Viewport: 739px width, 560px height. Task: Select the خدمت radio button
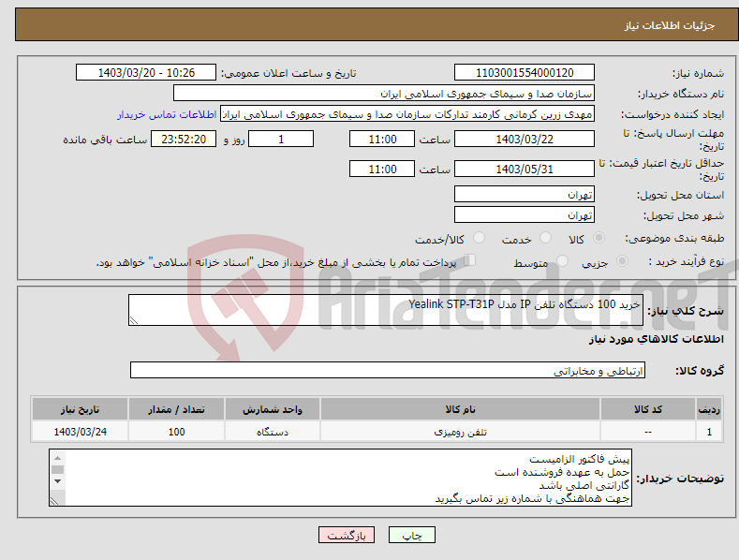click(545, 238)
